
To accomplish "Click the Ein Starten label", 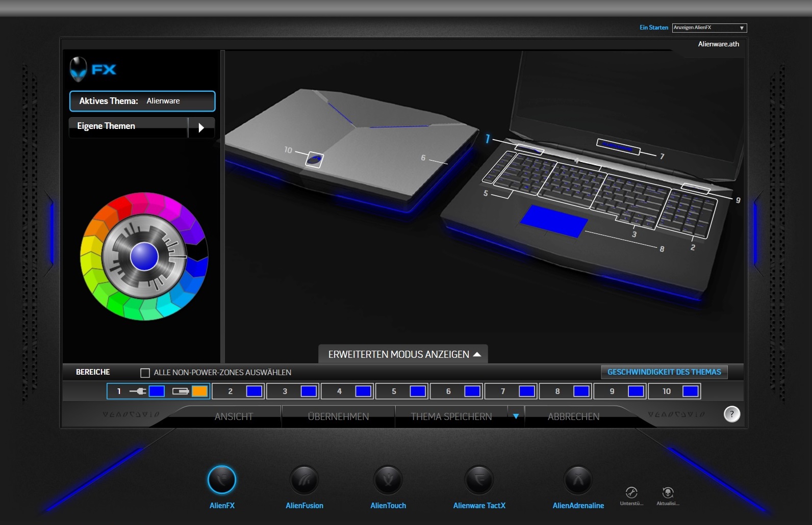I will (x=654, y=28).
